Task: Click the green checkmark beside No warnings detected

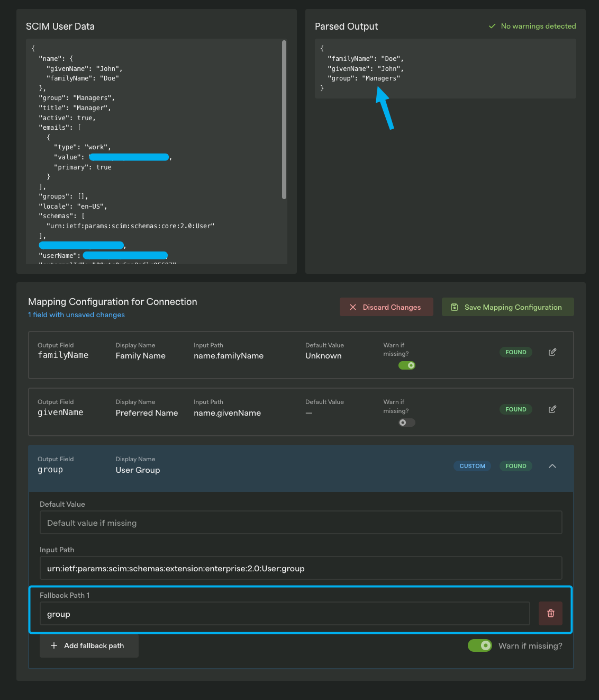Action: [x=492, y=26]
